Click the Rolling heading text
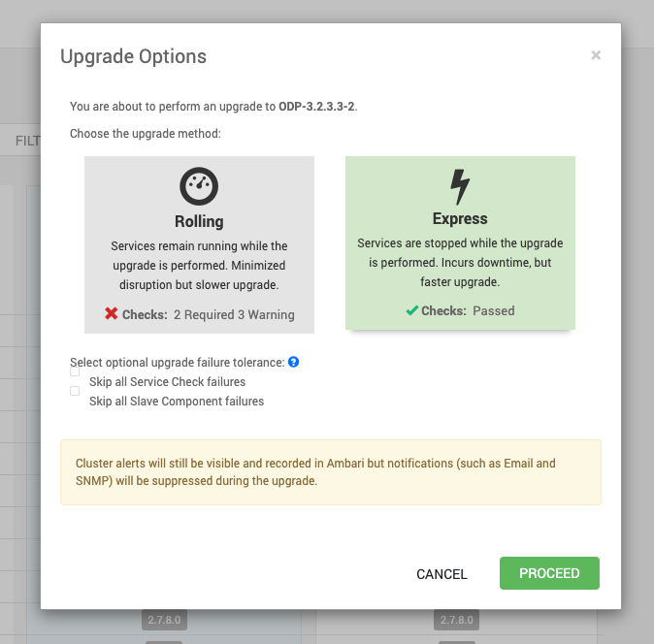The width and height of the screenshot is (654, 644). coord(199,221)
